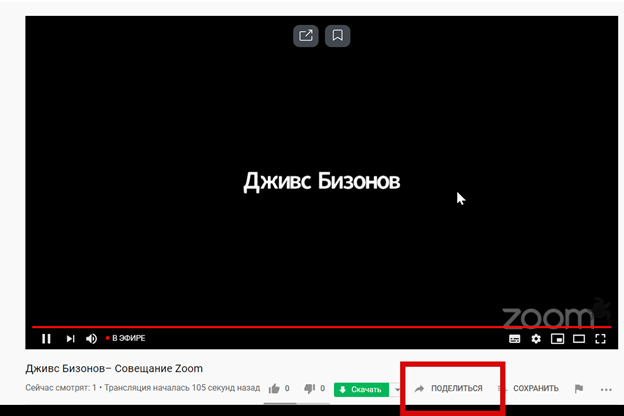Open the three-dot more actions menu

click(606, 389)
